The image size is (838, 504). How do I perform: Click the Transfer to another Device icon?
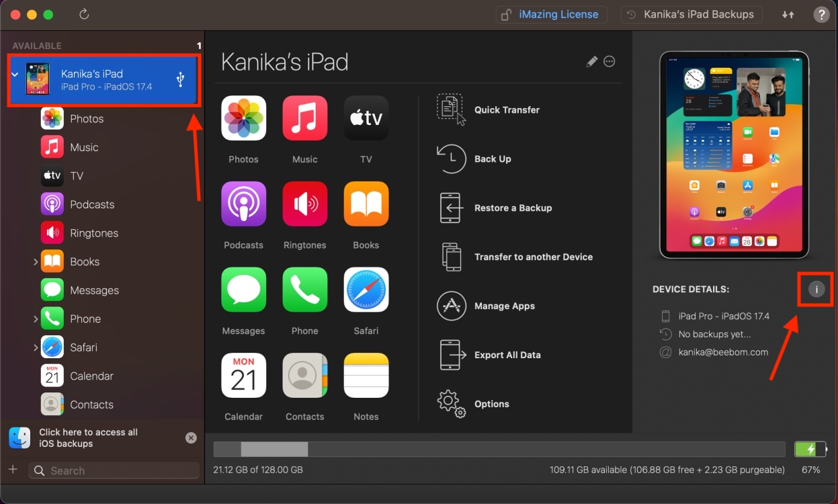coord(451,257)
